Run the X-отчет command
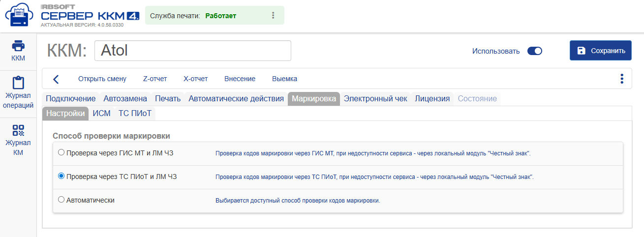Image resolution: width=644 pixels, height=237 pixels. (x=195, y=79)
